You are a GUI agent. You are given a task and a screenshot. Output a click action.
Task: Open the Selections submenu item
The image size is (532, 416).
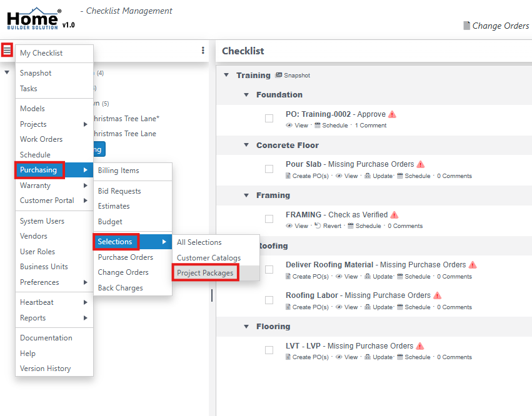[x=133, y=242]
